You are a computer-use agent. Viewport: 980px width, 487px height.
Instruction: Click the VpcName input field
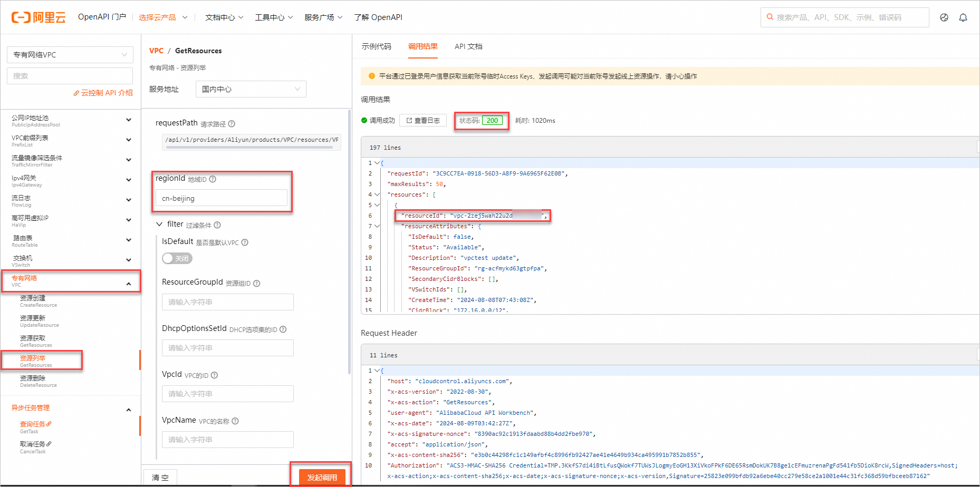pos(228,440)
